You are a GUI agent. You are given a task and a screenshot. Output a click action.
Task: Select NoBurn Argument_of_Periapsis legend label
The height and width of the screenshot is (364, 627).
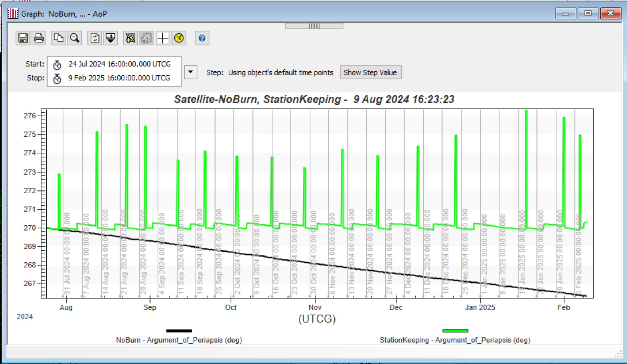[x=179, y=340]
